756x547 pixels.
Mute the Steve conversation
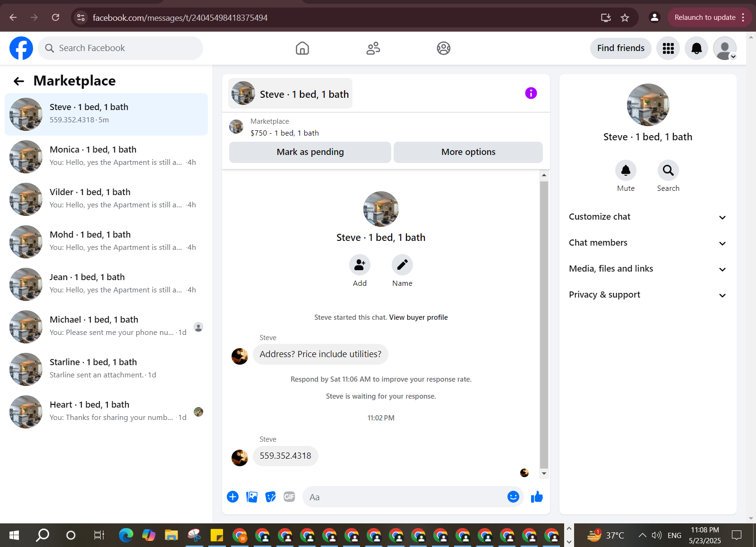(x=626, y=171)
